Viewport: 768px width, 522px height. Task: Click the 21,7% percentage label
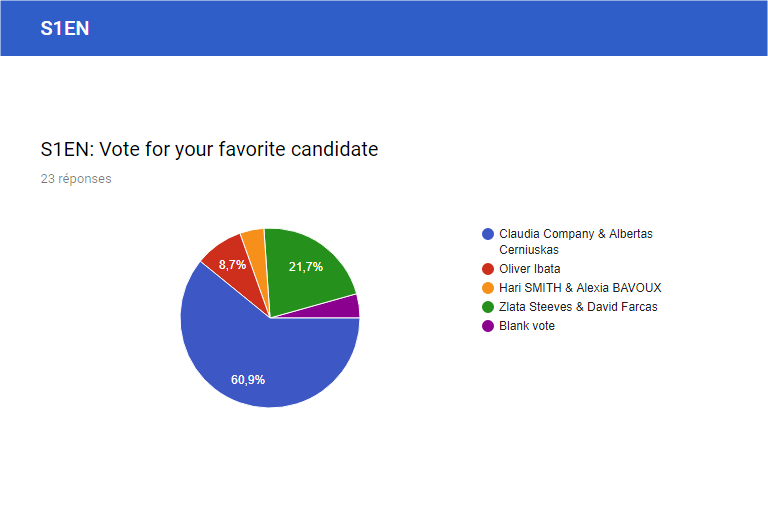[306, 267]
